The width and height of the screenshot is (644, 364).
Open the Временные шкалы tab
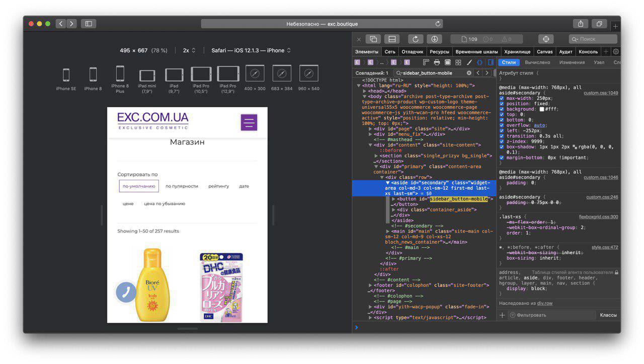tap(476, 51)
